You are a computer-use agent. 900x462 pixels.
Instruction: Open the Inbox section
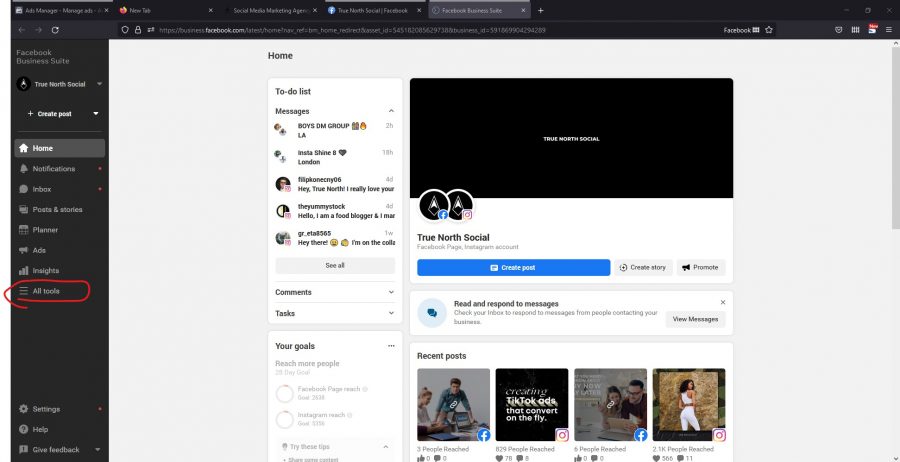point(42,189)
